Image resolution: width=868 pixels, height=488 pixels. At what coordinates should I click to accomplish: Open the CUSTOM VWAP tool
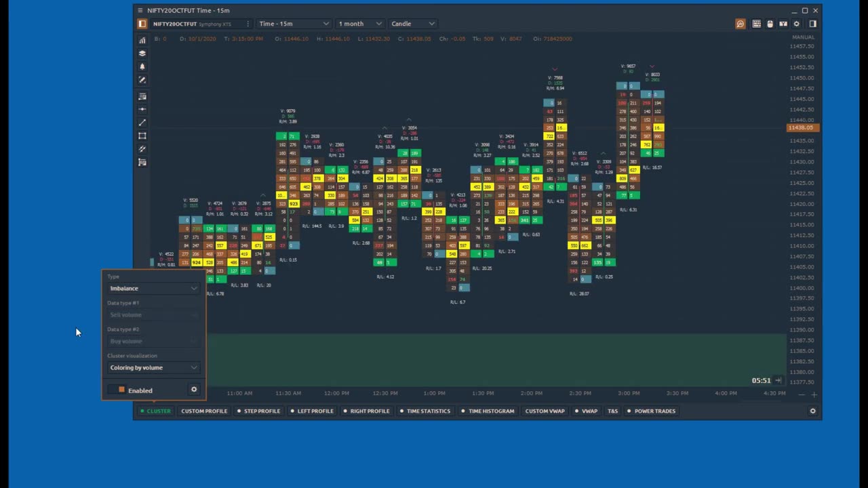point(545,411)
